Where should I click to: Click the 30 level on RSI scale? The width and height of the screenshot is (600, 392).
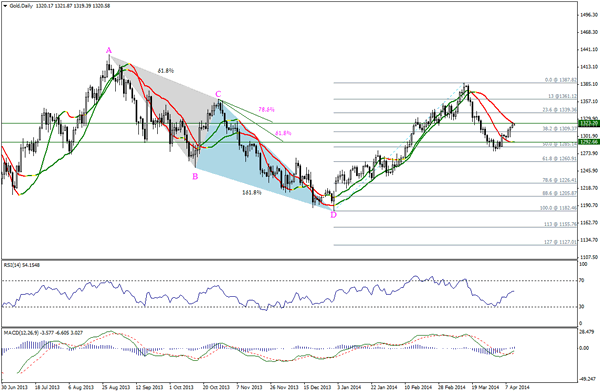coord(582,307)
